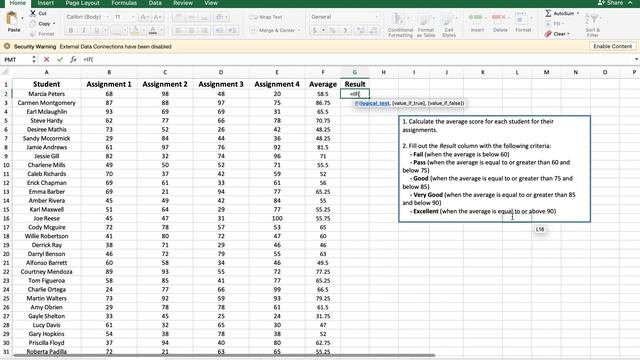The height and width of the screenshot is (360, 640).
Task: Click the increase font size icon
Action: point(143,17)
